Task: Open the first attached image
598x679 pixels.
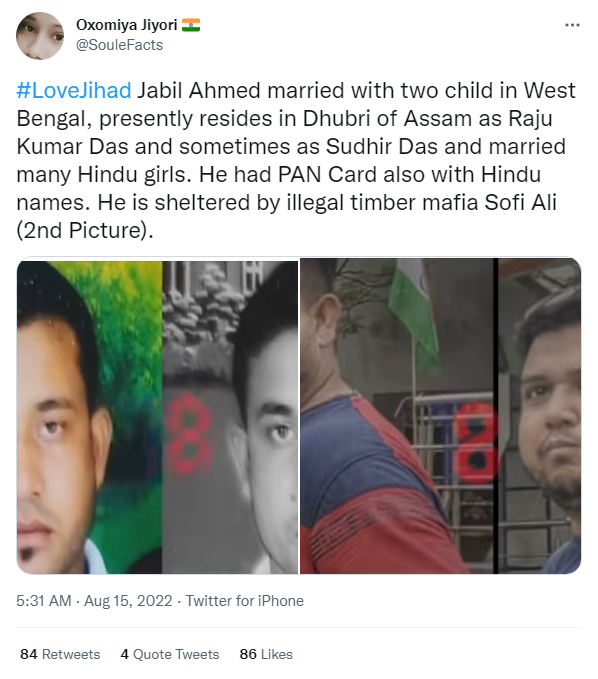Action: tap(157, 416)
